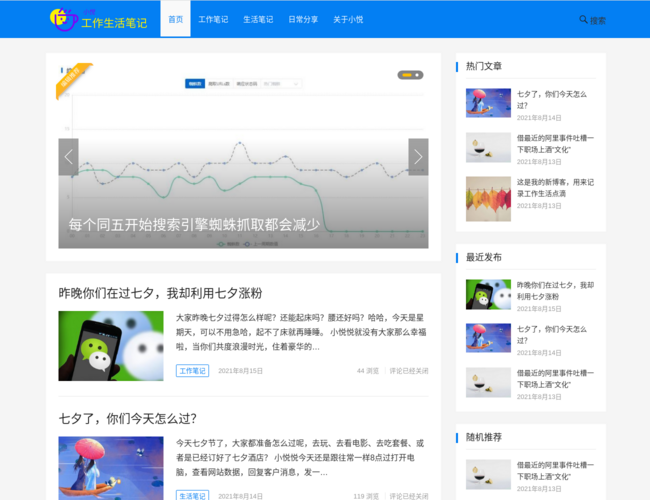Open the 日常分享 menu item
Image resolution: width=650 pixels, height=500 pixels.
[x=303, y=19]
